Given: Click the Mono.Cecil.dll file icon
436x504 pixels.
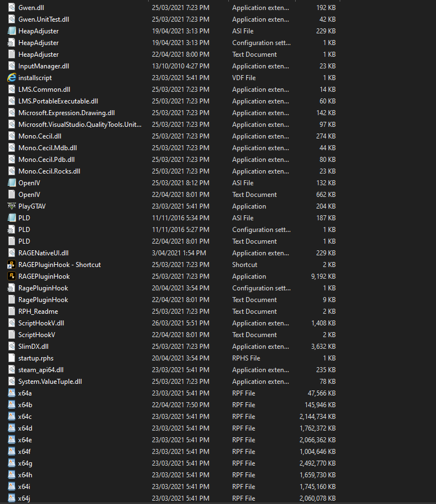Looking at the screenshot, I should coord(12,136).
